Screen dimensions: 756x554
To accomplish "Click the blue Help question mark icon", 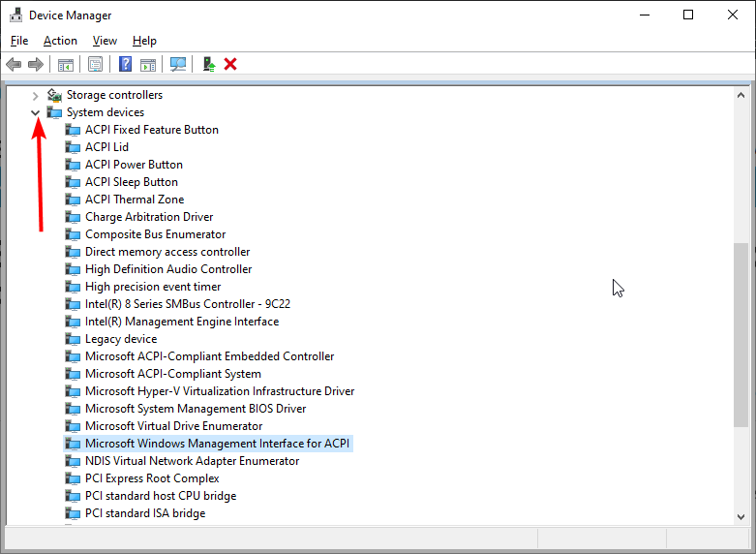I will tap(125, 64).
